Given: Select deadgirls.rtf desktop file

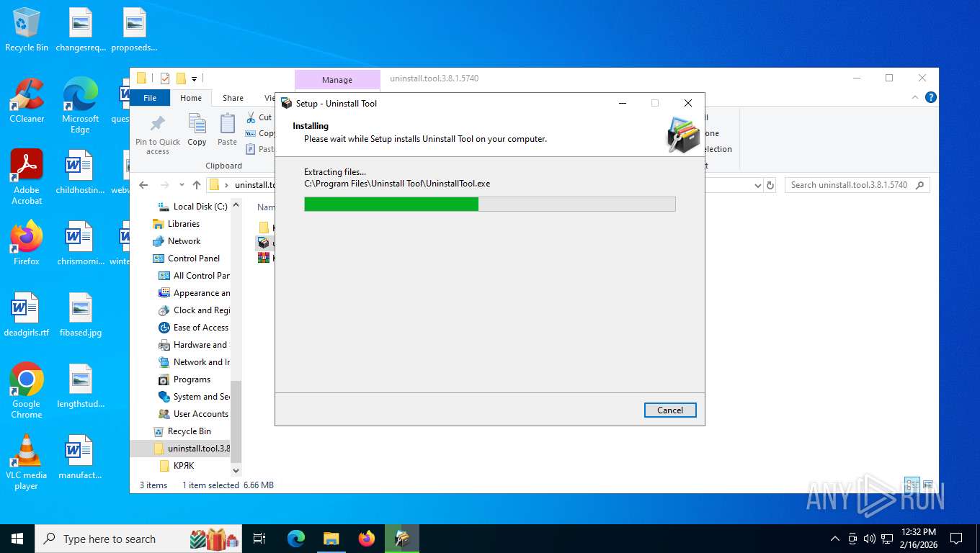Looking at the screenshot, I should pos(27,315).
